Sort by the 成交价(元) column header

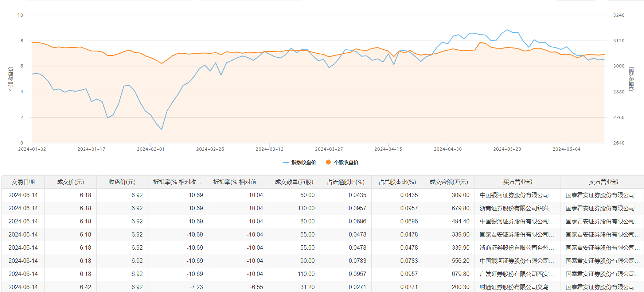point(70,182)
